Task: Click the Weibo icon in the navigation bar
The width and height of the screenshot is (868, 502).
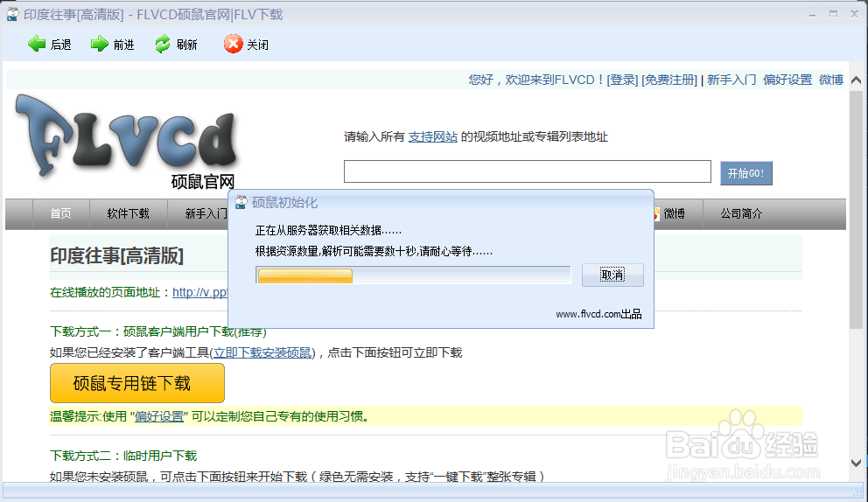Action: point(656,213)
